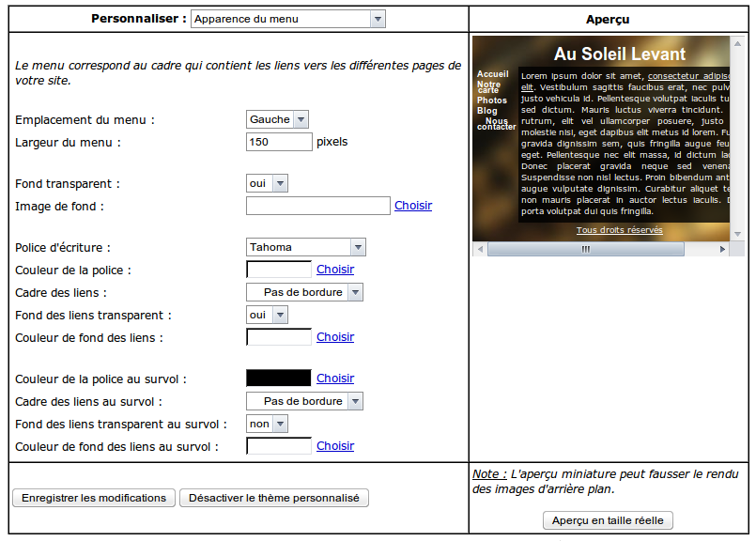
Task: Click Photos in the preview menu
Action: coord(492,100)
